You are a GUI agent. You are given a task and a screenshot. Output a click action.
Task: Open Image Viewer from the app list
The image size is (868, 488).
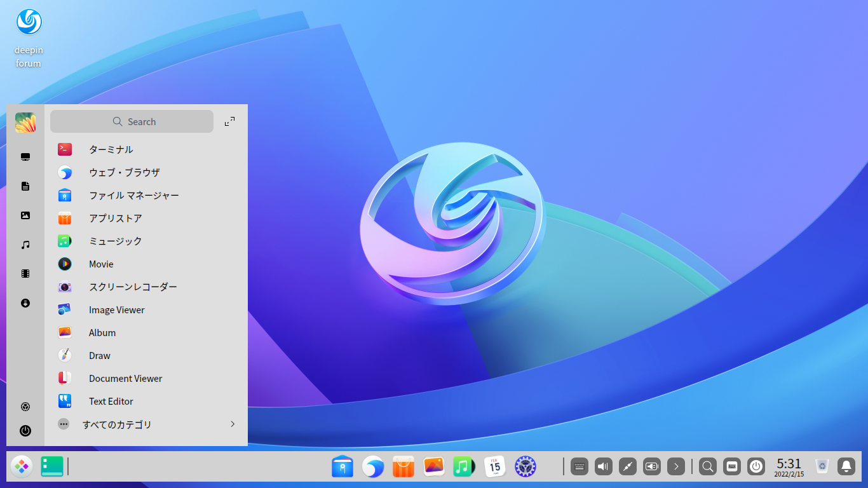tap(146, 309)
